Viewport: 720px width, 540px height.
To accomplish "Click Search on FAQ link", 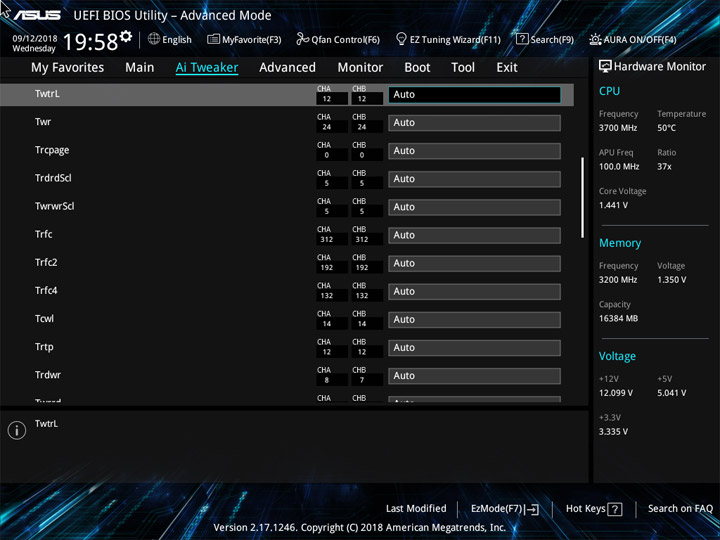I will point(680,508).
